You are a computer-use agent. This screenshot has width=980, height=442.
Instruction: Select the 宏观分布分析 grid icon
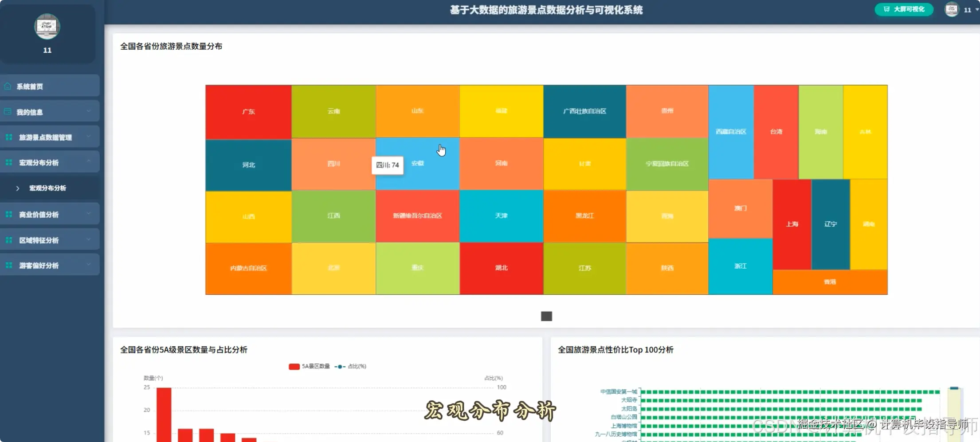pos(8,162)
